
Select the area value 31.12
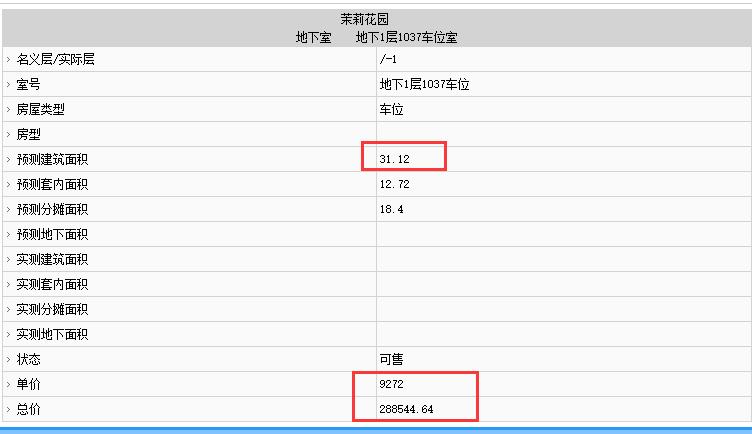click(x=394, y=159)
